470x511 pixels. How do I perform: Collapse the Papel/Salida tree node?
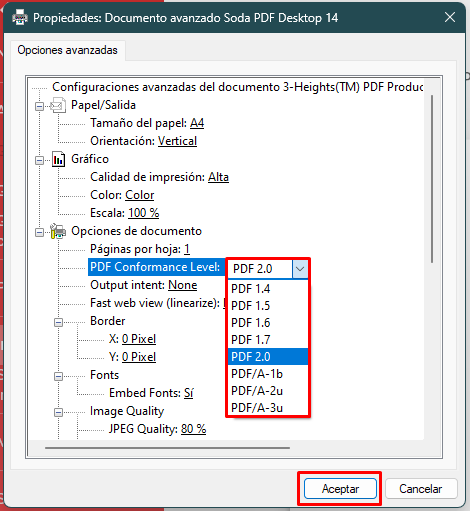(x=39, y=107)
